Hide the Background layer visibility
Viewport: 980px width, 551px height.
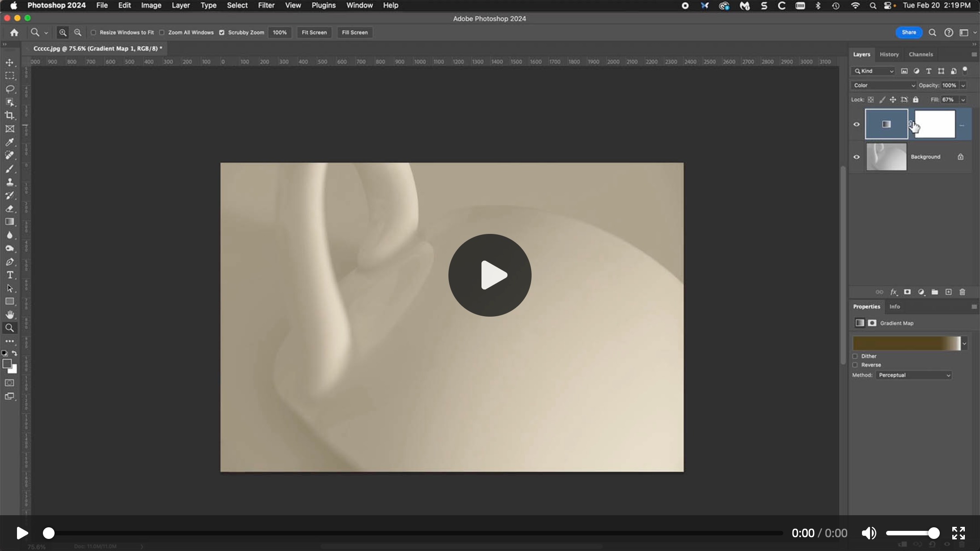point(857,157)
